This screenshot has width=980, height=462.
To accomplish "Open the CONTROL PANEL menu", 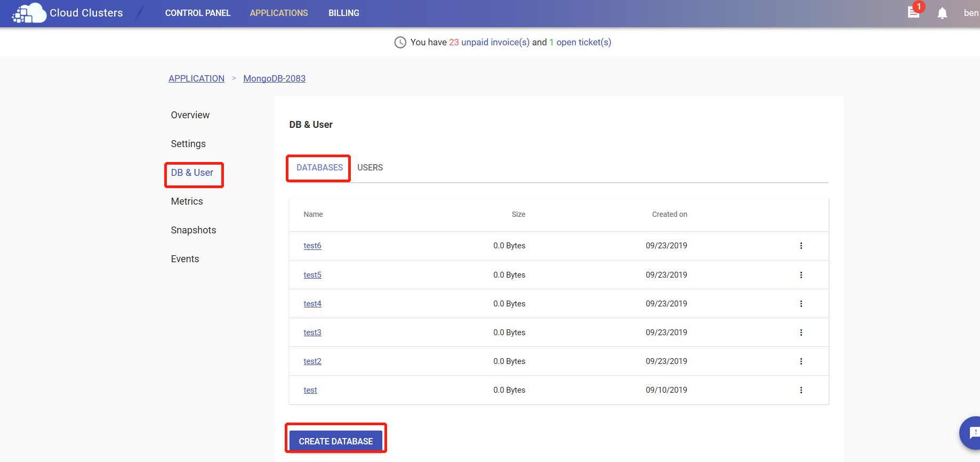I will pos(198,13).
